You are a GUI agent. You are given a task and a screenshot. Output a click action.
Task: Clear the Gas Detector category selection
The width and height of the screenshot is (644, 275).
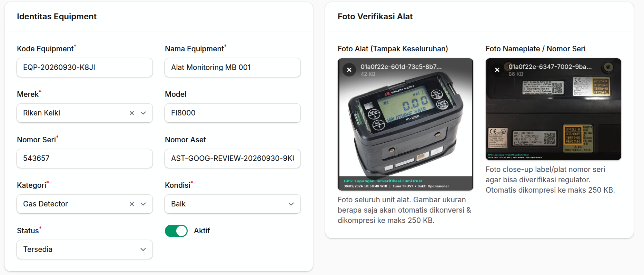click(x=132, y=204)
